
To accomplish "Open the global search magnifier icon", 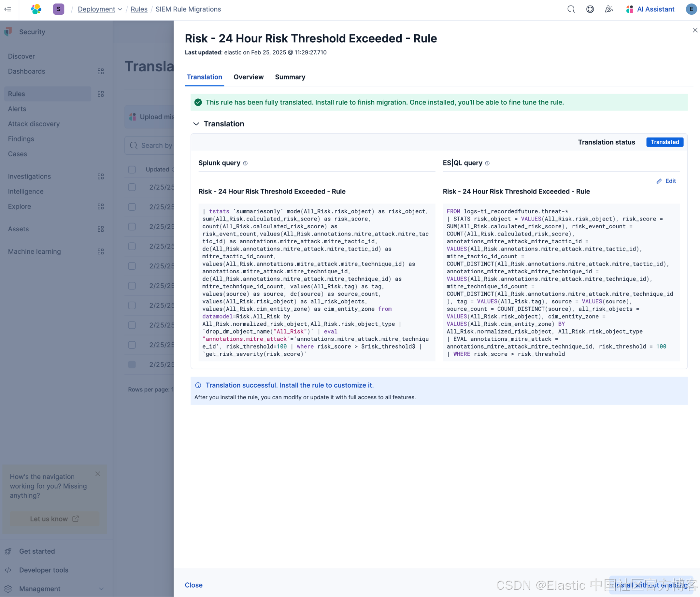I will (x=571, y=9).
